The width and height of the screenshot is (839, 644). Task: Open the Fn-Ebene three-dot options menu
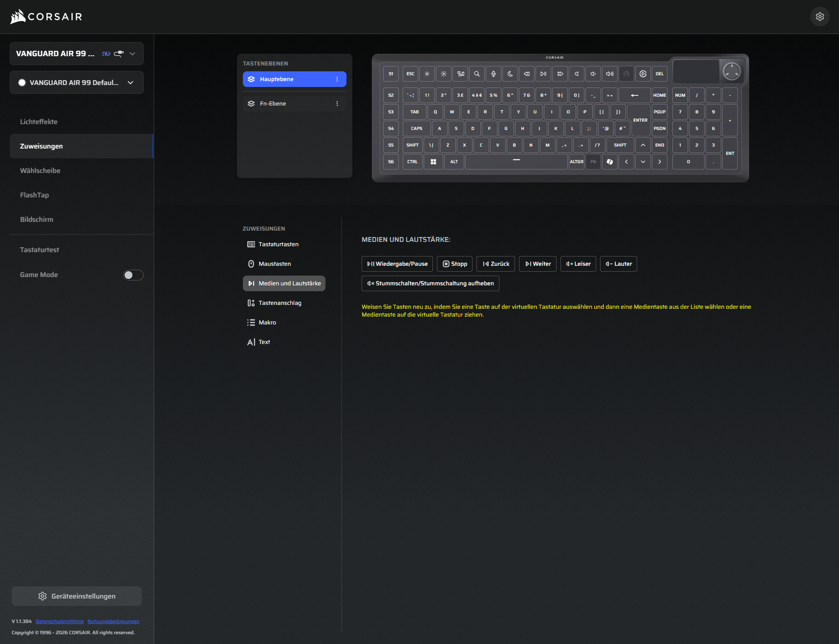[337, 104]
